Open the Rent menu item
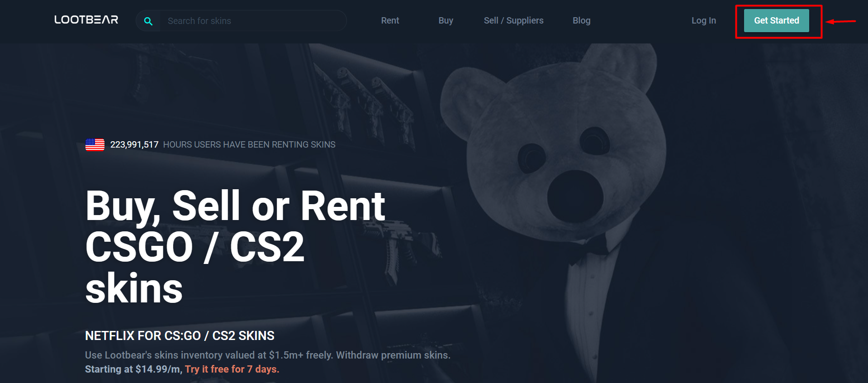Screen dimensions: 868x383 pos(390,20)
